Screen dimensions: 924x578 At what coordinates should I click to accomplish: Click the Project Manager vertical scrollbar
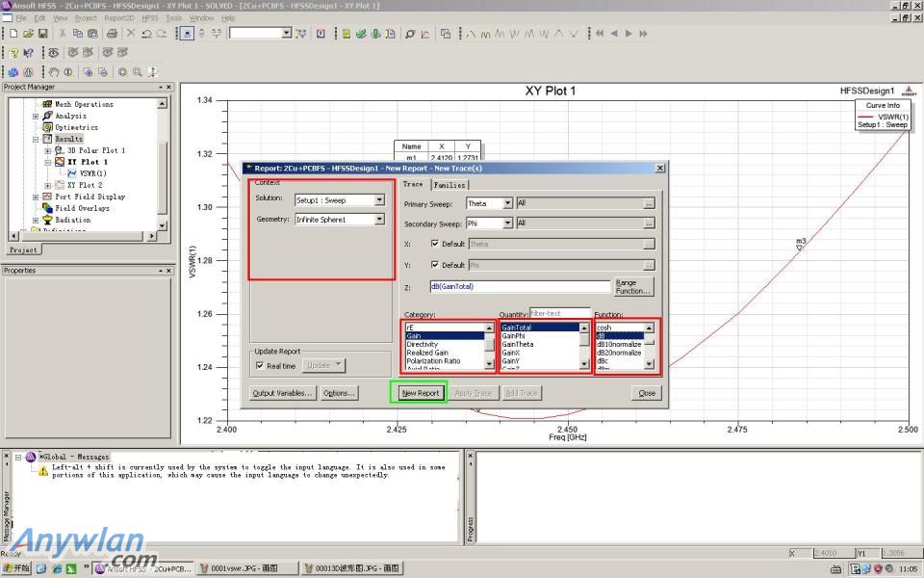pyautogui.click(x=162, y=165)
